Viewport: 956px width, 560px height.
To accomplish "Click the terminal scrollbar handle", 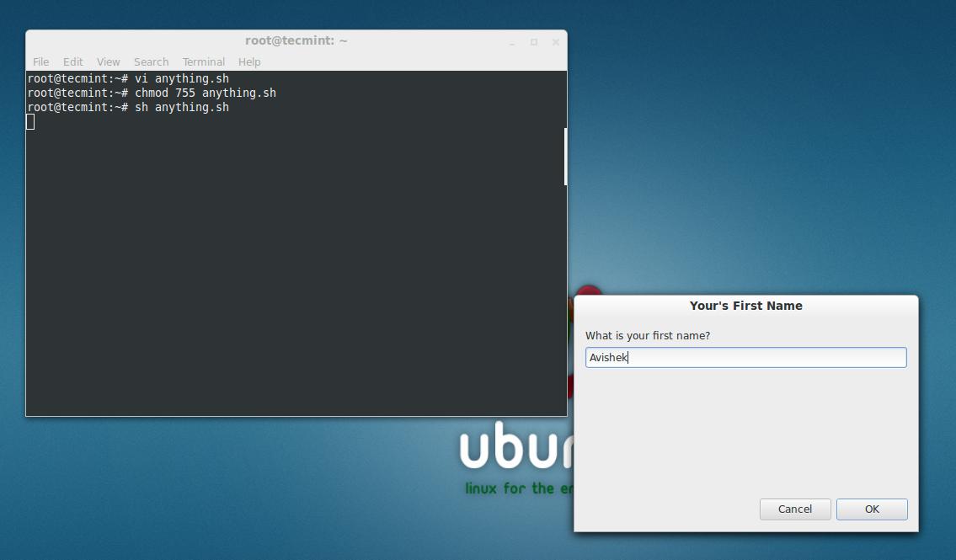I will point(565,157).
